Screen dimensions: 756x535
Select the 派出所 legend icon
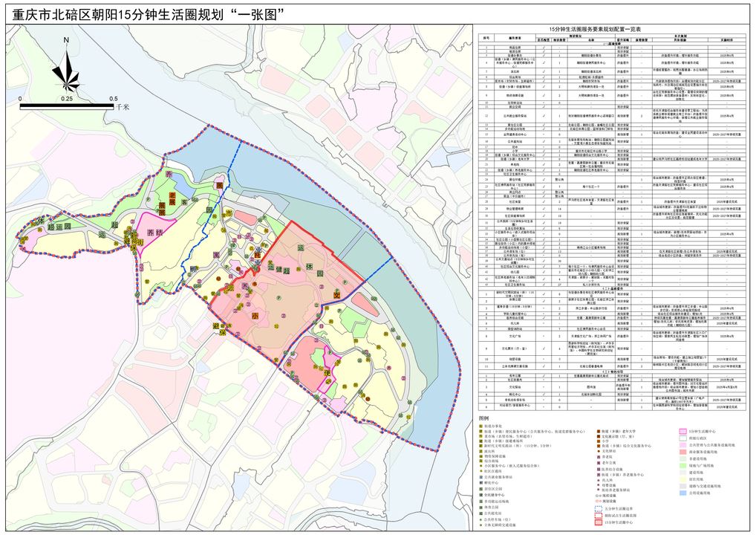coord(480,452)
